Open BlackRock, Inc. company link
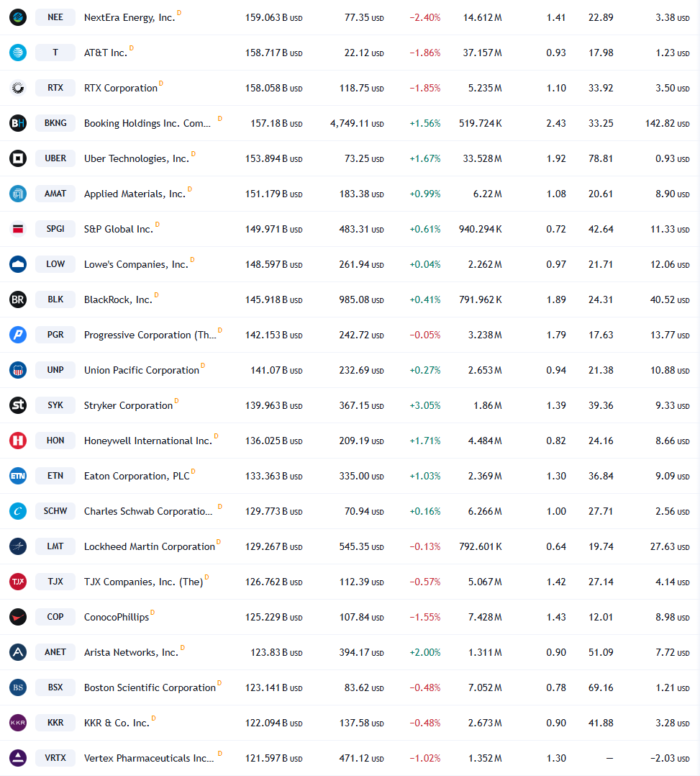The image size is (700, 776). point(118,300)
